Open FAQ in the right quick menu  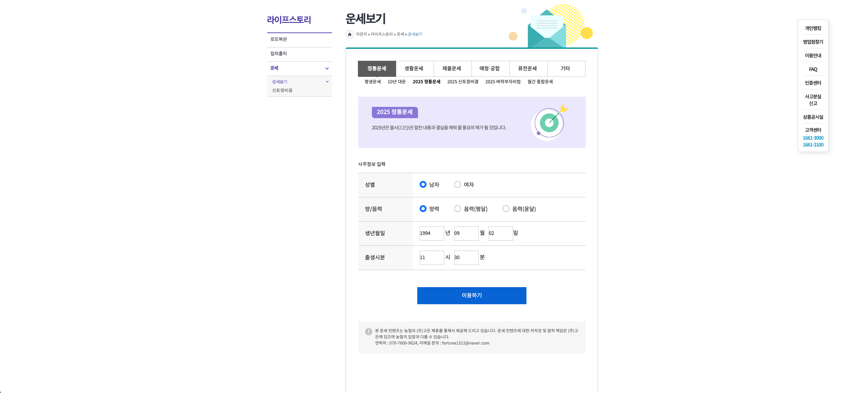813,69
